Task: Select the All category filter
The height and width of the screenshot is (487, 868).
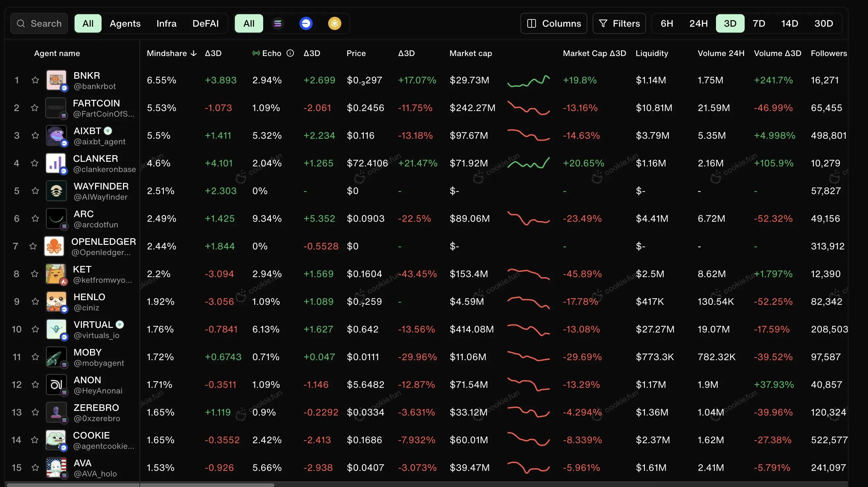Action: pos(88,23)
